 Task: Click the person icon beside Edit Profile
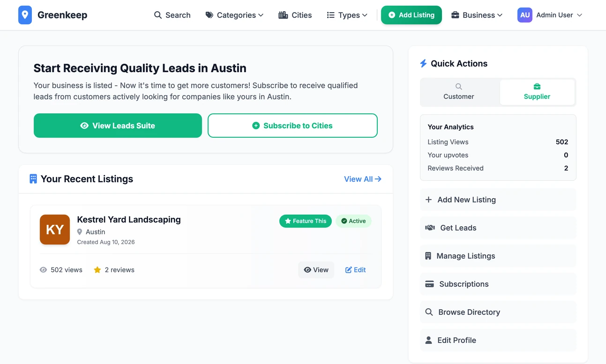point(428,340)
